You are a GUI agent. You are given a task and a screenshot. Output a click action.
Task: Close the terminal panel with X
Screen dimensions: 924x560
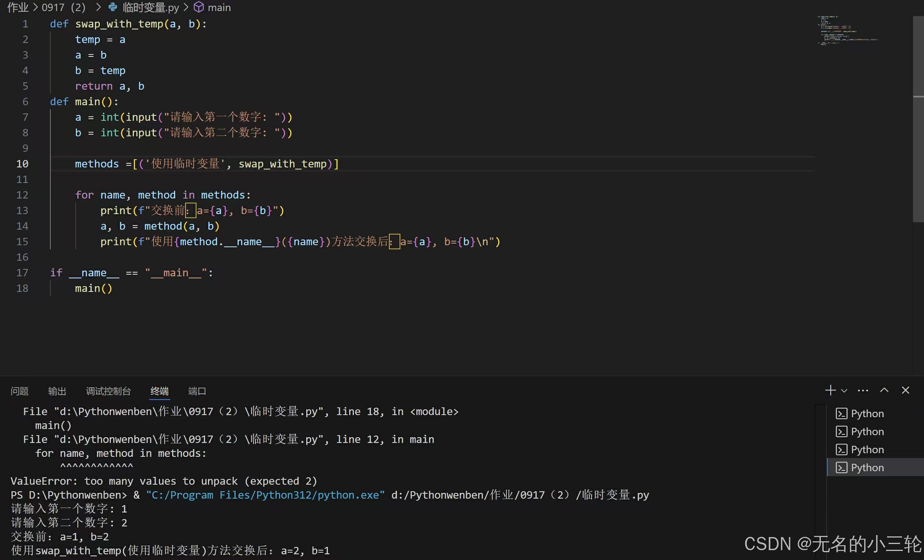pos(906,390)
